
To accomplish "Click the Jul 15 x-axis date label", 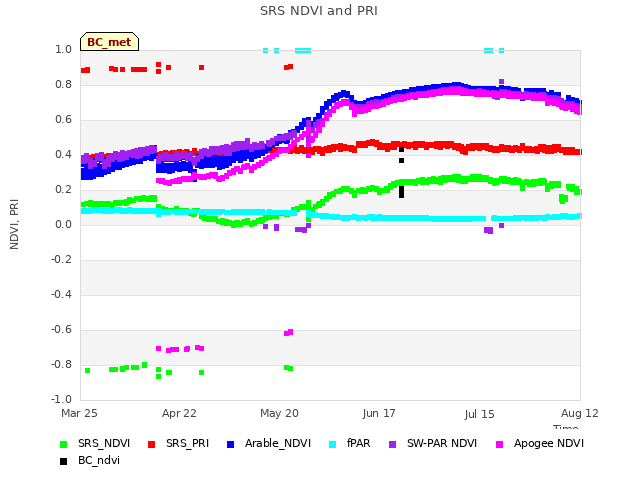I will (x=479, y=414).
